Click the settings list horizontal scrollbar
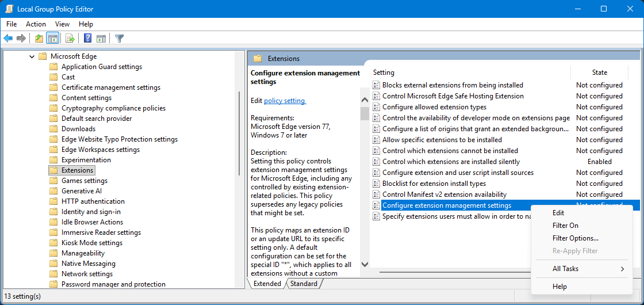Screen dimensions: 644x305 (x=455, y=272)
